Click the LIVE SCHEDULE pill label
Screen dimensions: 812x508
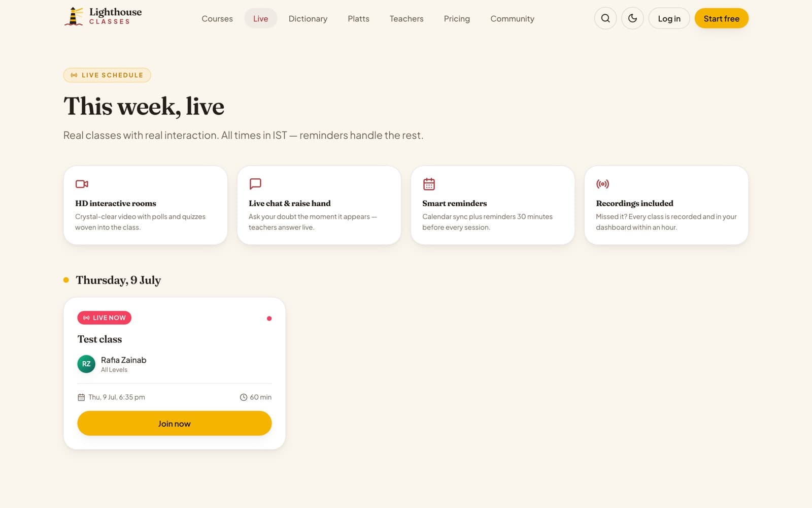tap(107, 75)
